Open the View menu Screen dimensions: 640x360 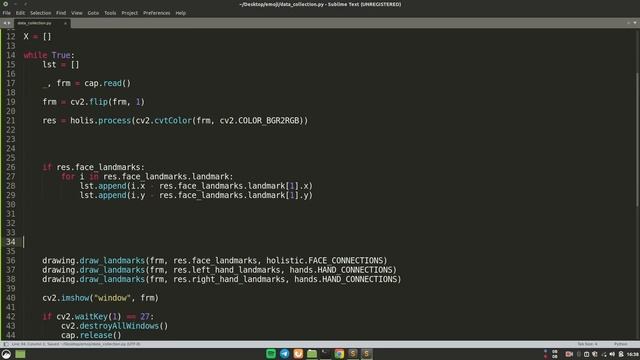[x=77, y=13]
